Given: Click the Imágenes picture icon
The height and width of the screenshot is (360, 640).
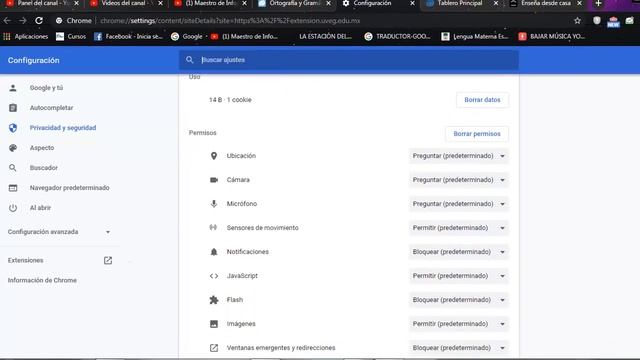Looking at the screenshot, I should (213, 324).
